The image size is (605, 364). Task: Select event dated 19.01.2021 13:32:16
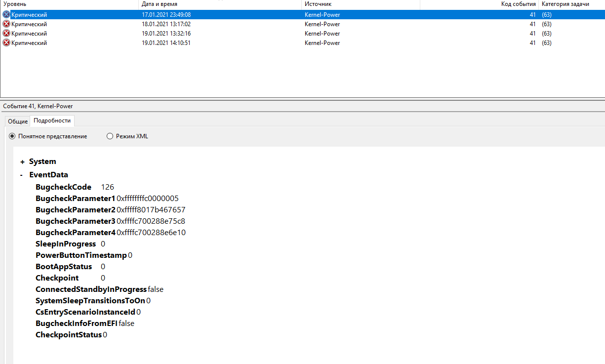(x=302, y=34)
